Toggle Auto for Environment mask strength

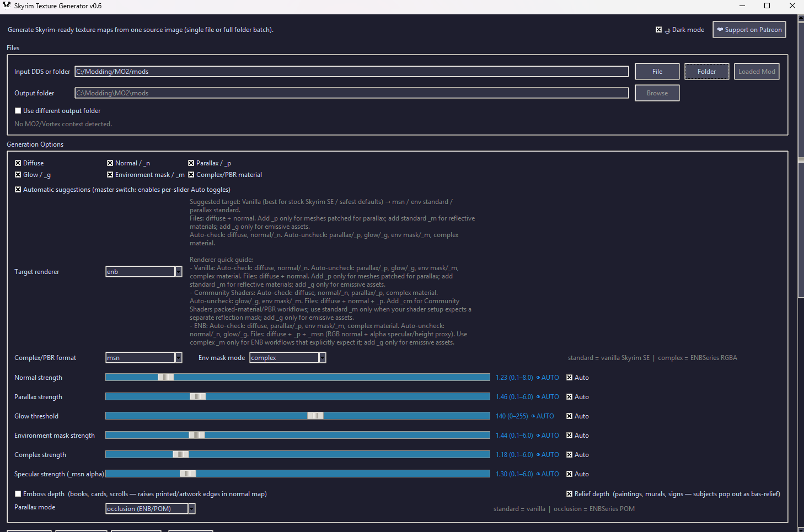(570, 436)
